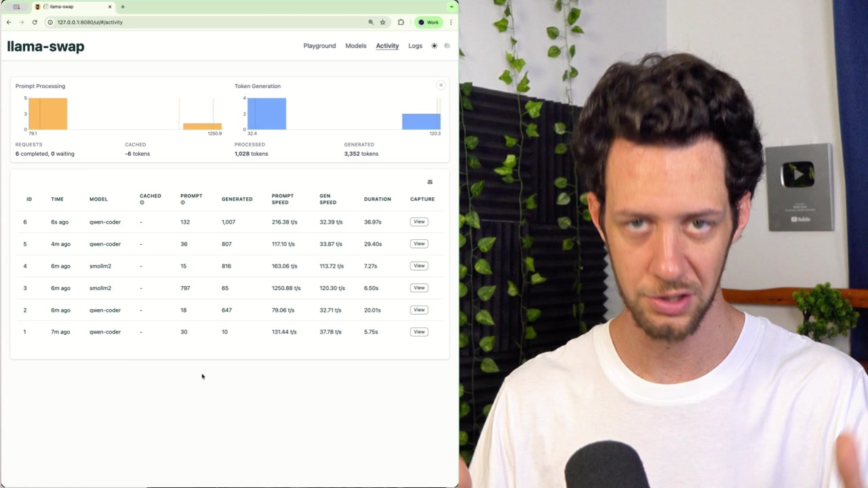Click the Generated column header

click(x=237, y=199)
